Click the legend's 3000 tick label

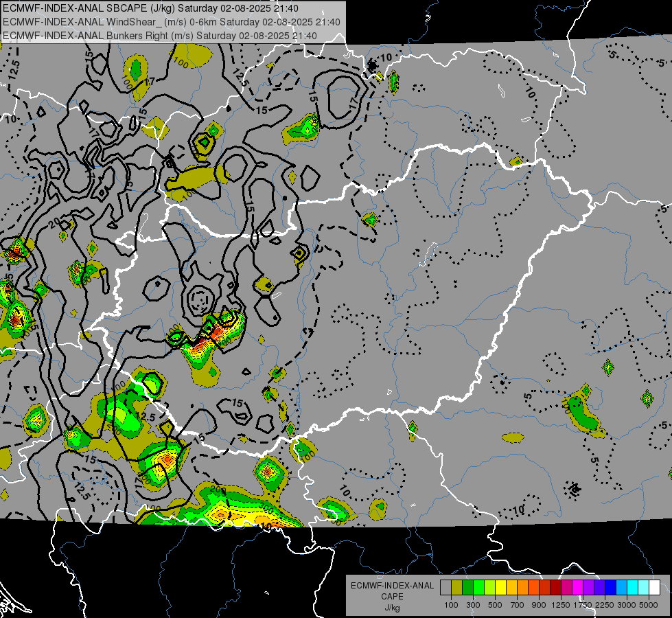pyautogui.click(x=627, y=605)
